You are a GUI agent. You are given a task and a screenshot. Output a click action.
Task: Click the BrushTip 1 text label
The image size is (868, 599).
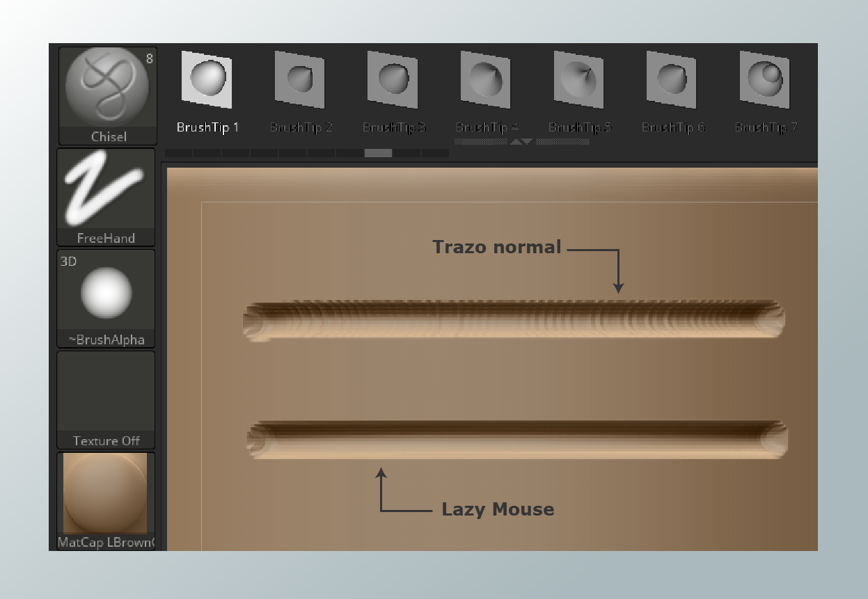pyautogui.click(x=207, y=127)
